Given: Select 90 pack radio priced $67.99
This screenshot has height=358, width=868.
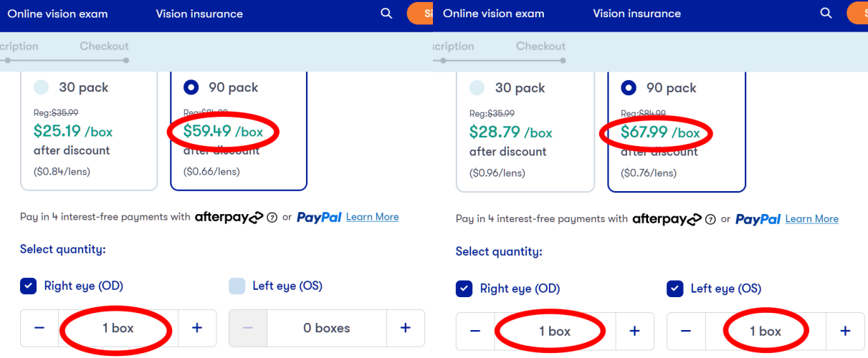Looking at the screenshot, I should [x=629, y=88].
